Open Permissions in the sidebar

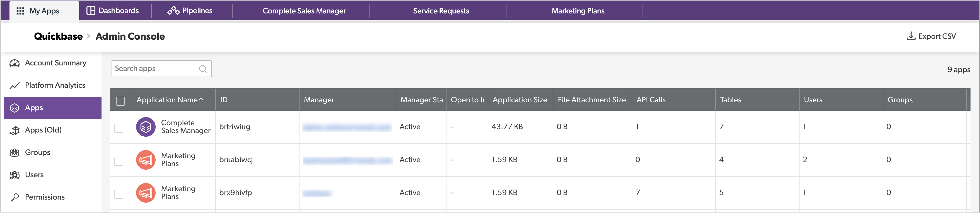pos(52,197)
